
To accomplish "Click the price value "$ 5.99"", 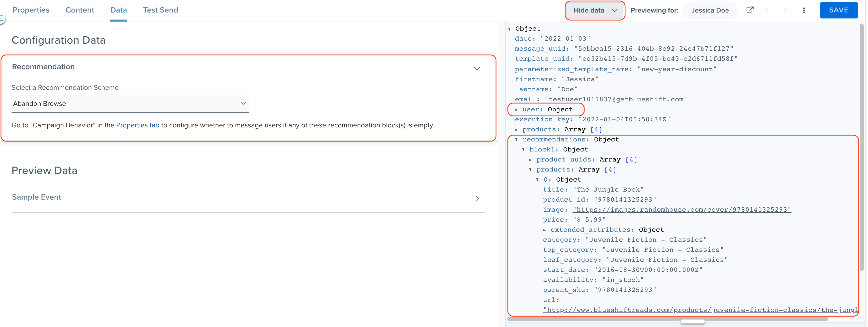I will (589, 220).
